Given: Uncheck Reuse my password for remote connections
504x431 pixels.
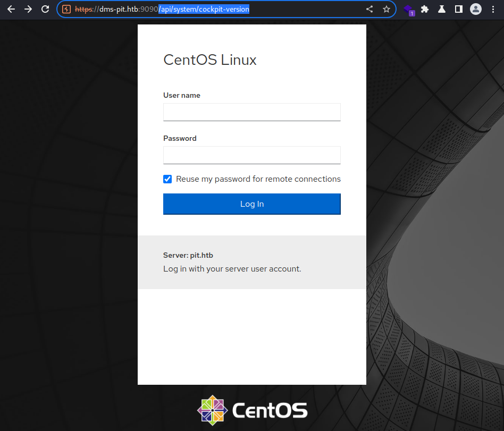Looking at the screenshot, I should [167, 179].
